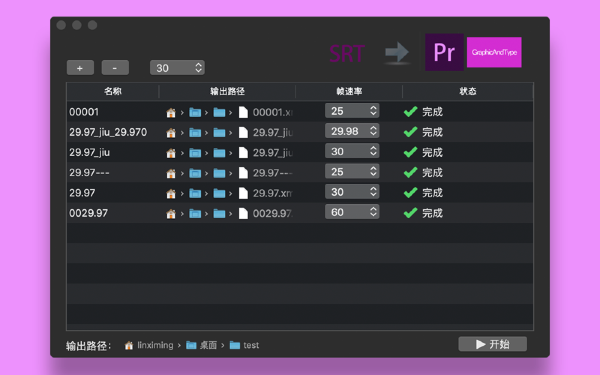Open frame rate stepper for row 00001
The height and width of the screenshot is (375, 600).
pyautogui.click(x=352, y=111)
